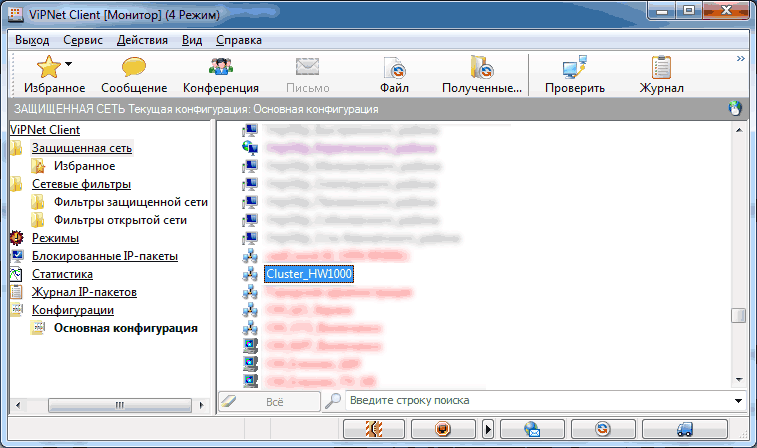Open the Журнал clipboard icon
Image resolution: width=757 pixels, height=448 pixels.
click(661, 67)
